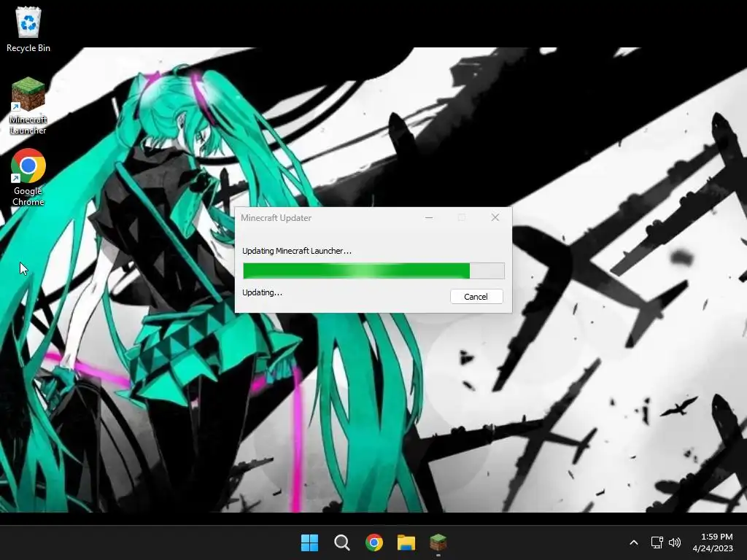Image resolution: width=747 pixels, height=560 pixels.
Task: Open volume control tray icon
Action: 675,542
